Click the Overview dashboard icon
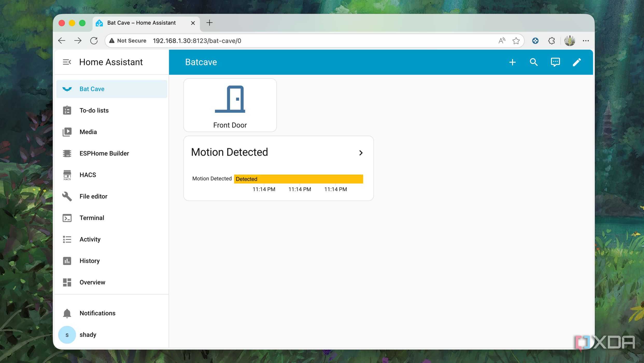 [67, 282]
